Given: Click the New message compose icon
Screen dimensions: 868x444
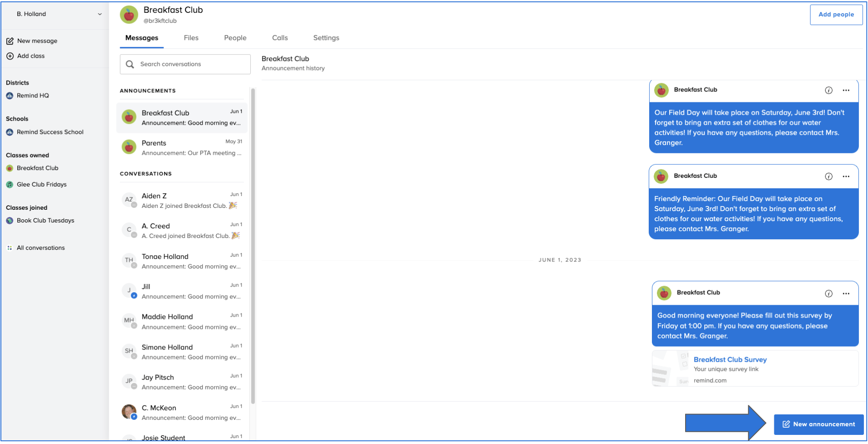Looking at the screenshot, I should pyautogui.click(x=10, y=41).
